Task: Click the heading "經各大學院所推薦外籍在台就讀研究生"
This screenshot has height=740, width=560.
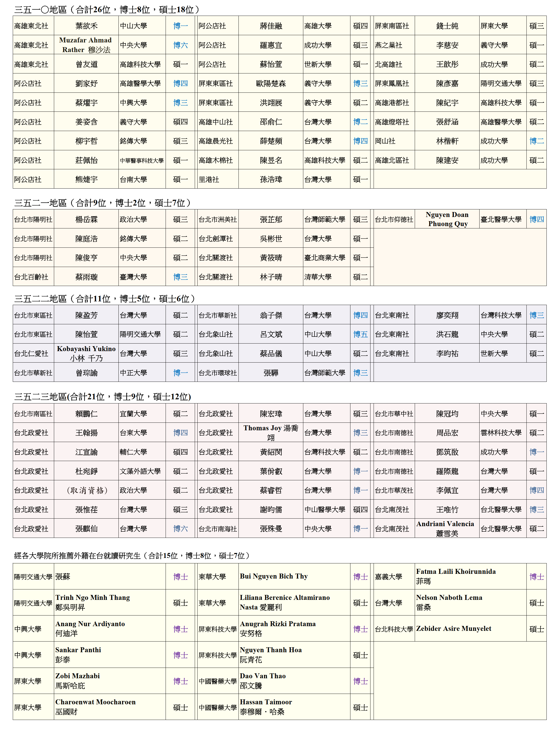Action: [x=77, y=556]
